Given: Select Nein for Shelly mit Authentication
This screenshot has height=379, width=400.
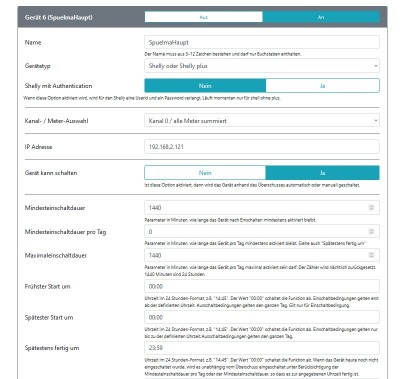Looking at the screenshot, I should point(205,86).
